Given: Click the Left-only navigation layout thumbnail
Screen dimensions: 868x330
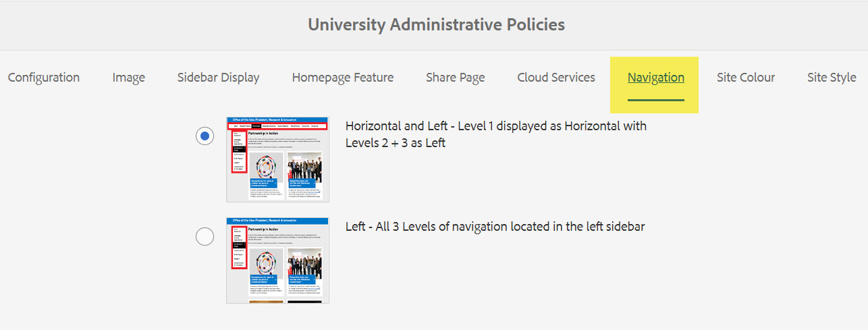Looking at the screenshot, I should (277, 260).
